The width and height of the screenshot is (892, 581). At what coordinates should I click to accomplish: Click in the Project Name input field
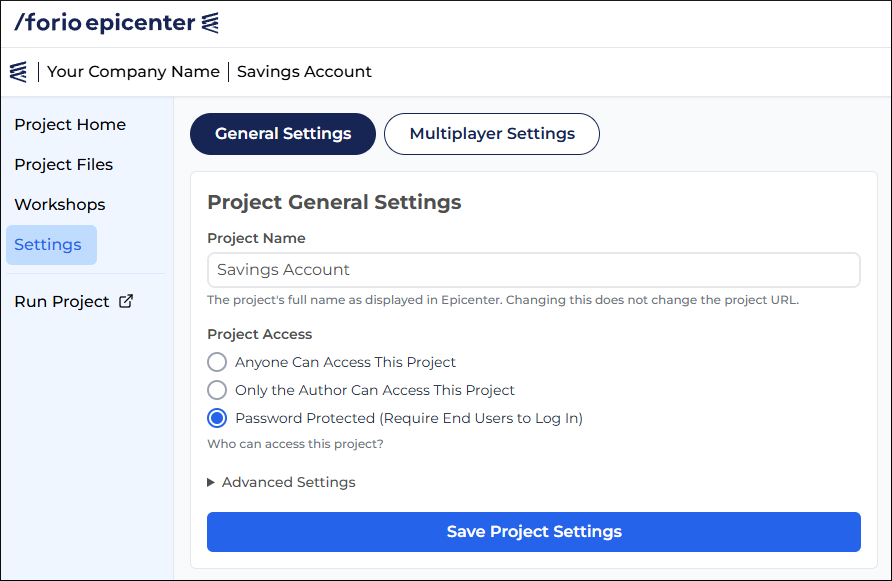point(534,270)
